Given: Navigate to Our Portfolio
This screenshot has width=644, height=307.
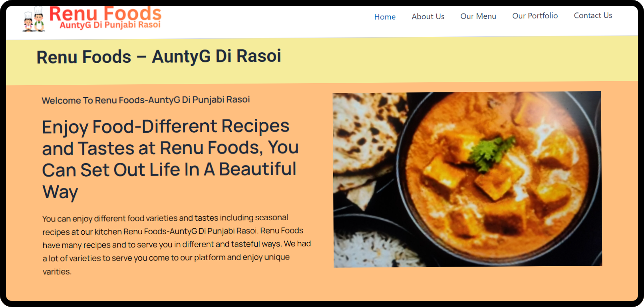Looking at the screenshot, I should click(535, 16).
